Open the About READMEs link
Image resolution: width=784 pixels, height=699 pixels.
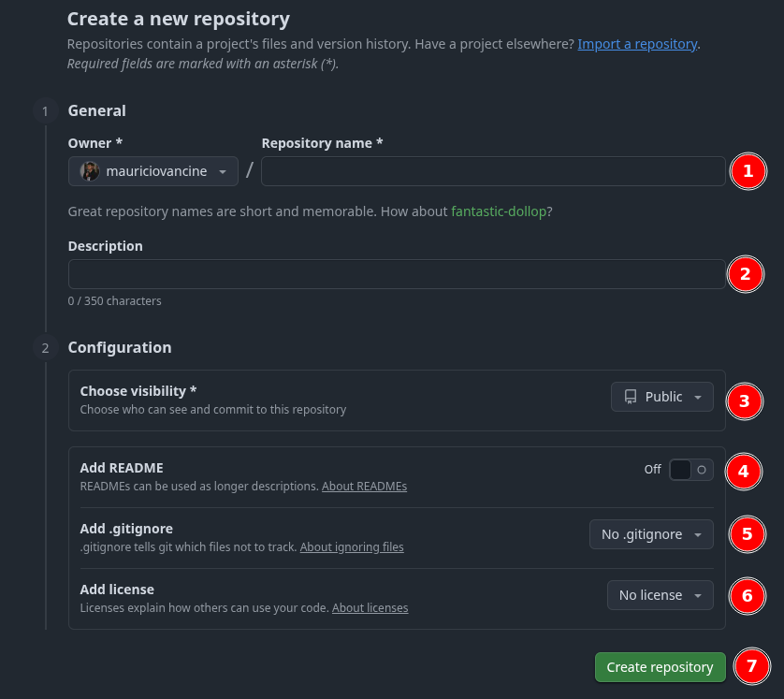point(364,487)
